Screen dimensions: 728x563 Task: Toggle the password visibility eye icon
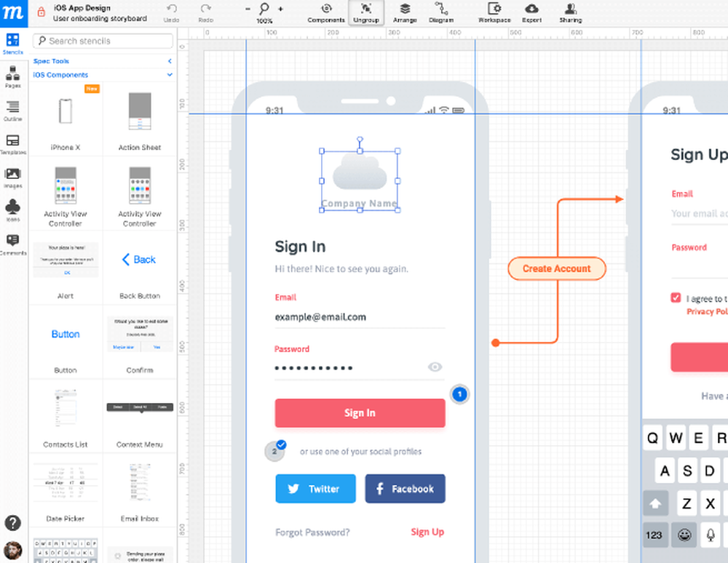pos(435,367)
